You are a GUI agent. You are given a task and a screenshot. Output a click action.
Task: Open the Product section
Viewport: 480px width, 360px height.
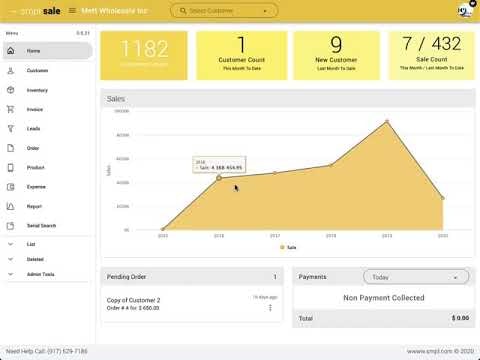coord(47,167)
